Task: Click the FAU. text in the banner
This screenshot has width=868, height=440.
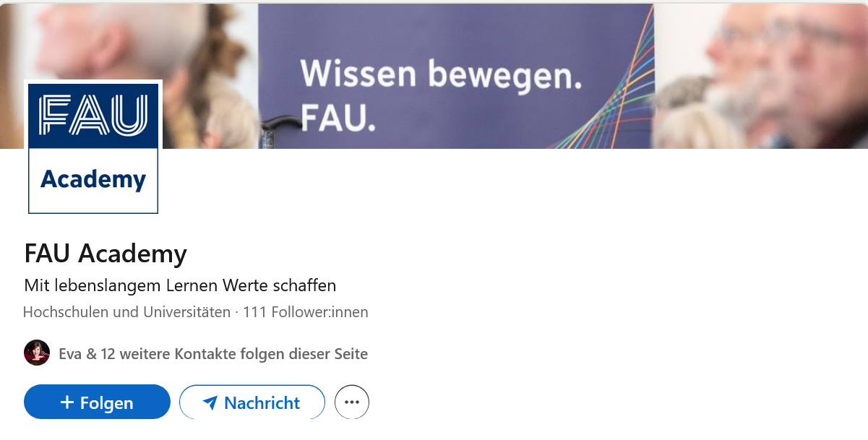Action: (x=338, y=118)
